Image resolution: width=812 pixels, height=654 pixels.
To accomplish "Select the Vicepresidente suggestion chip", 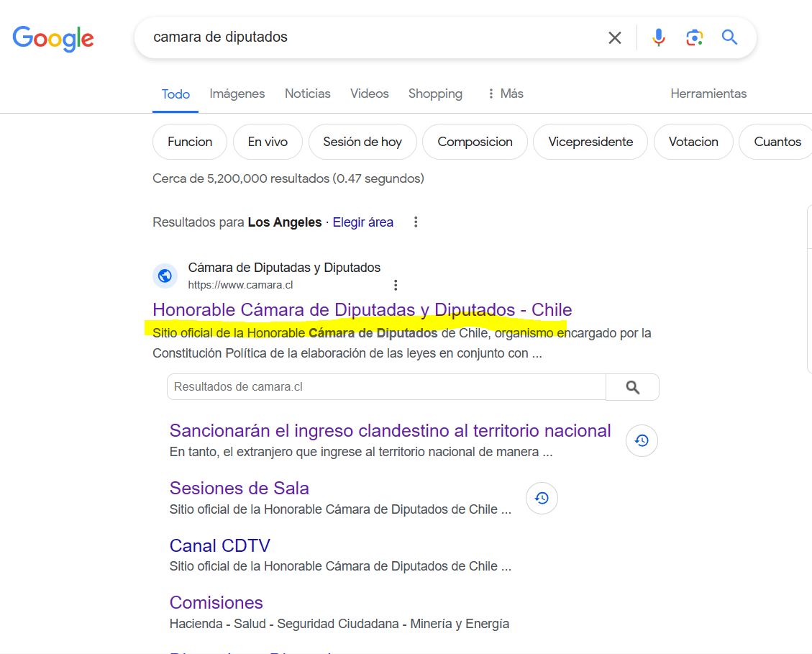I will [590, 142].
